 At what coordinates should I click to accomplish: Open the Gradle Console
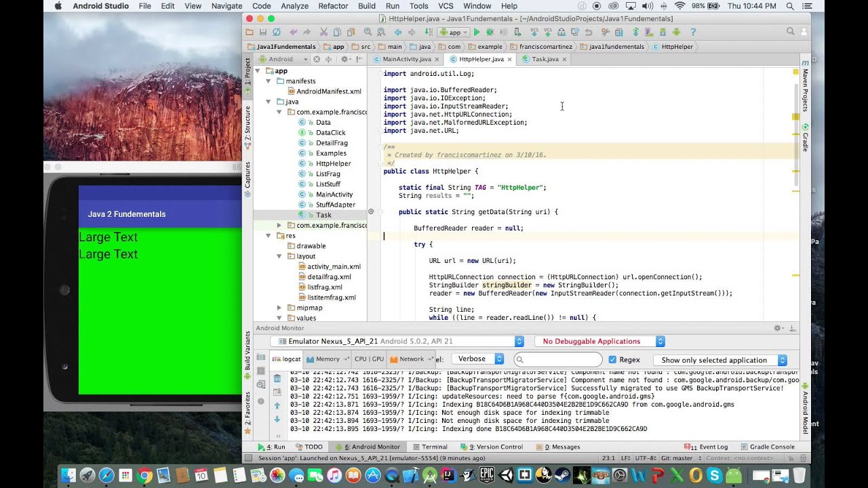tap(768, 447)
